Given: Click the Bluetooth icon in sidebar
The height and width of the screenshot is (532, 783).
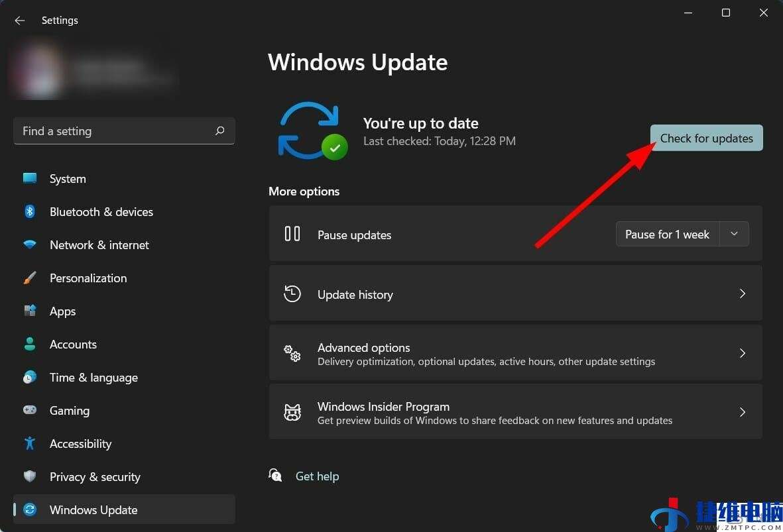Looking at the screenshot, I should pyautogui.click(x=30, y=211).
